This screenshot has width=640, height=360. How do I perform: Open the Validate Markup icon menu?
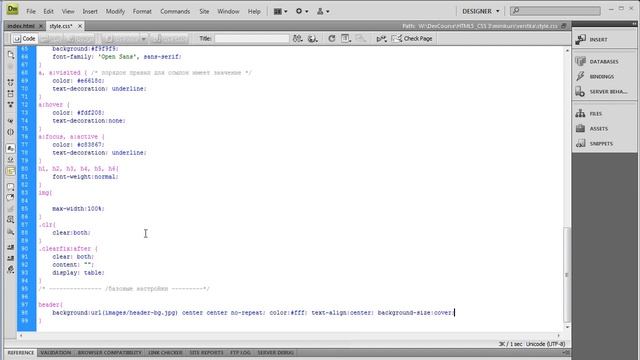[381, 38]
